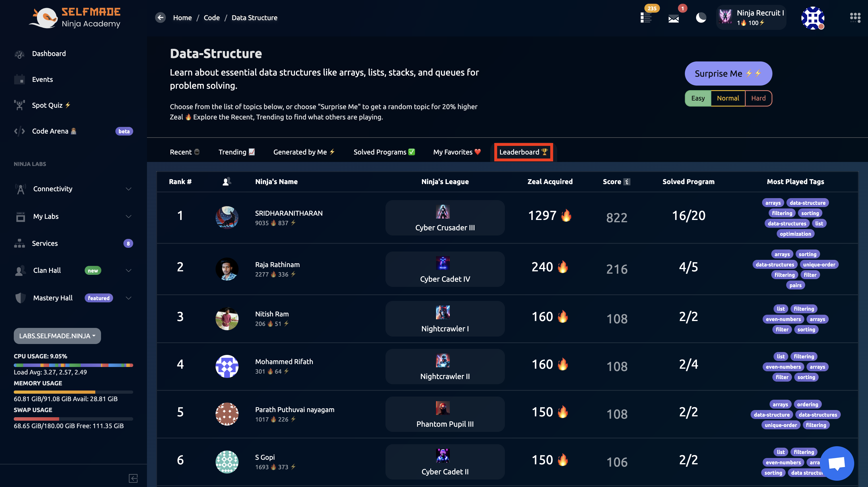
Task: Open SRIDHARANITHARAN's avatar thumbnail
Action: 227,217
